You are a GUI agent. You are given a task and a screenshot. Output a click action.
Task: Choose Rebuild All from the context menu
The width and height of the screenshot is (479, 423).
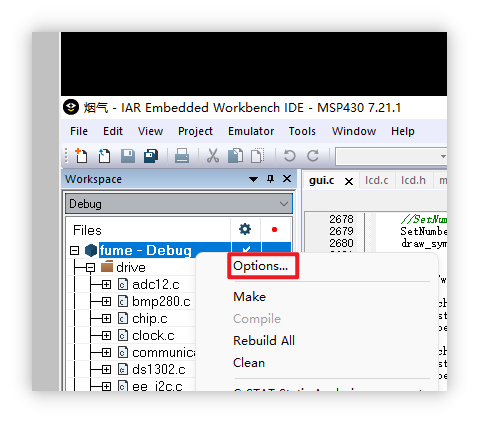(264, 341)
